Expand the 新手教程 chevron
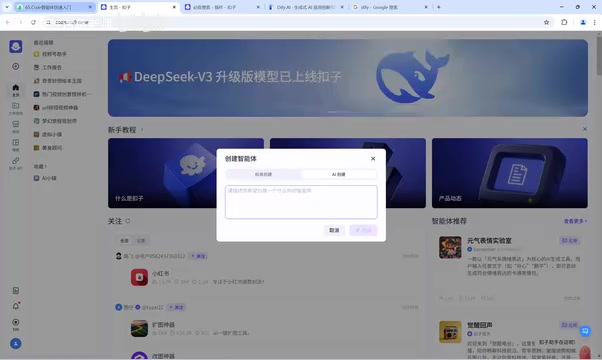 [x=142, y=130]
